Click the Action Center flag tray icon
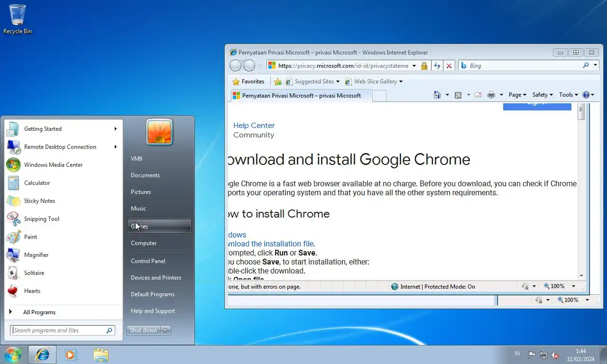Screen dimensions: 607x364 532,355
